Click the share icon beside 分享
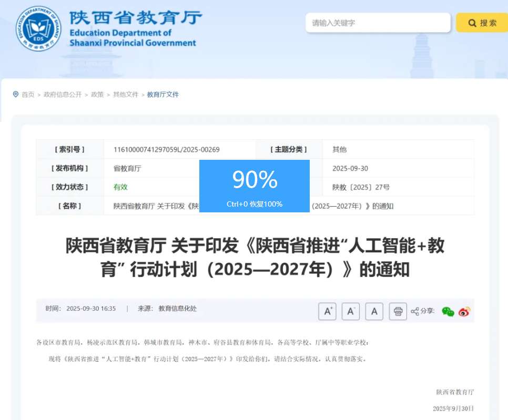Image resolution: width=508 pixels, height=420 pixels. click(415, 311)
